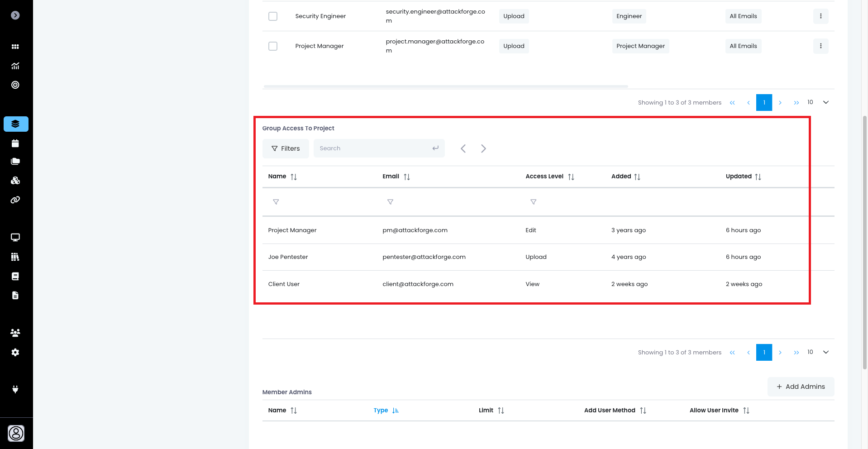This screenshot has height=449, width=868.
Task: Open the Filters button
Action: tap(286, 148)
